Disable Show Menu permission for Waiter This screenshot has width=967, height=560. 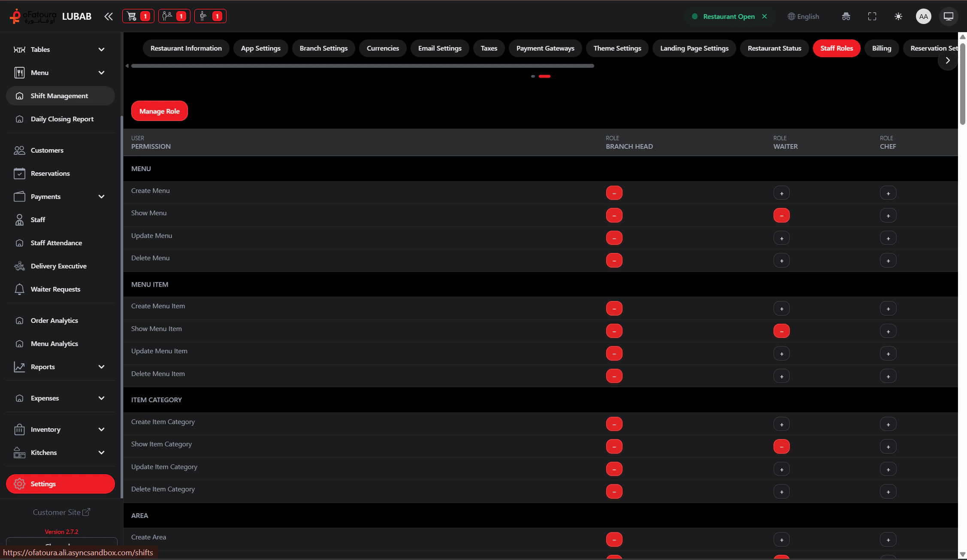781,215
